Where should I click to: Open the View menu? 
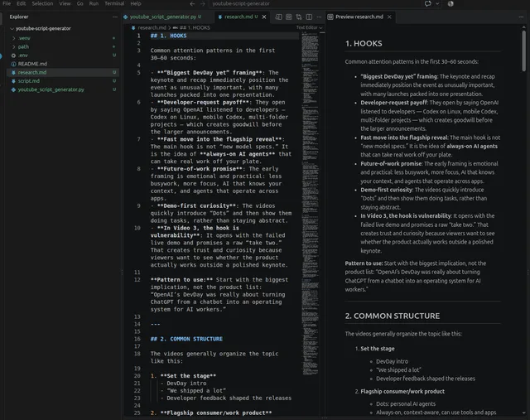65,3
